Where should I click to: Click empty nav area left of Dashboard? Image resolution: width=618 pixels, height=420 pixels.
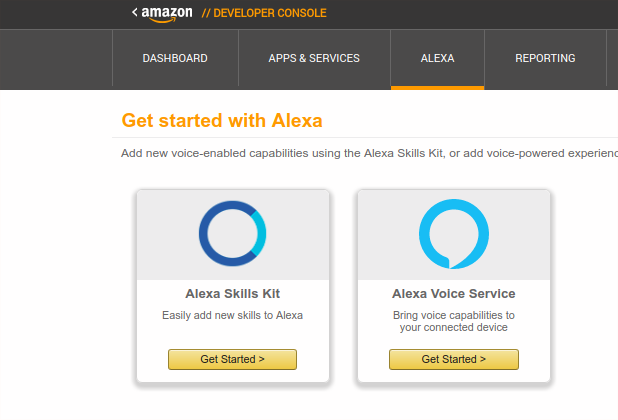click(x=56, y=59)
